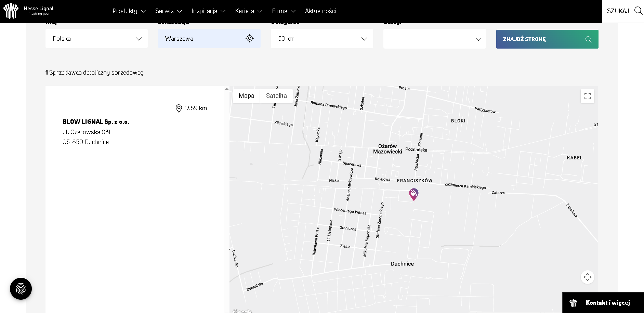Expand the 50 km distance dropdown

click(321, 39)
